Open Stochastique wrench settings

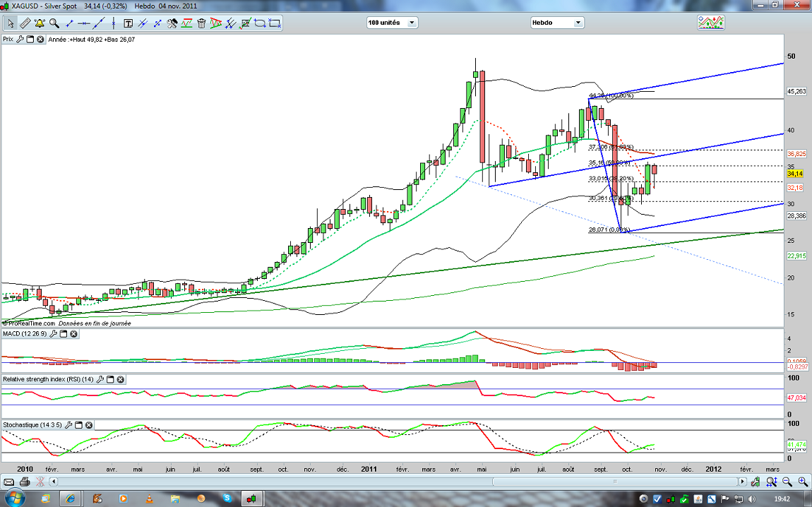point(69,425)
